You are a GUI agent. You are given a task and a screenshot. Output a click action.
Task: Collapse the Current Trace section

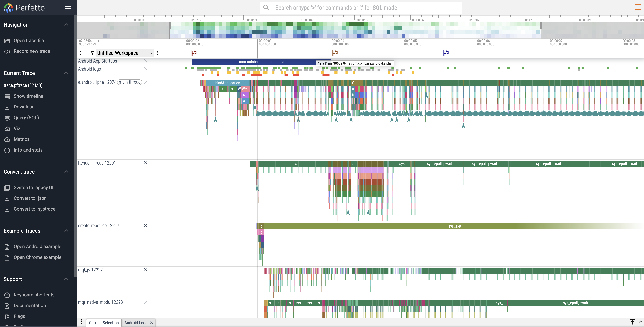(x=66, y=73)
